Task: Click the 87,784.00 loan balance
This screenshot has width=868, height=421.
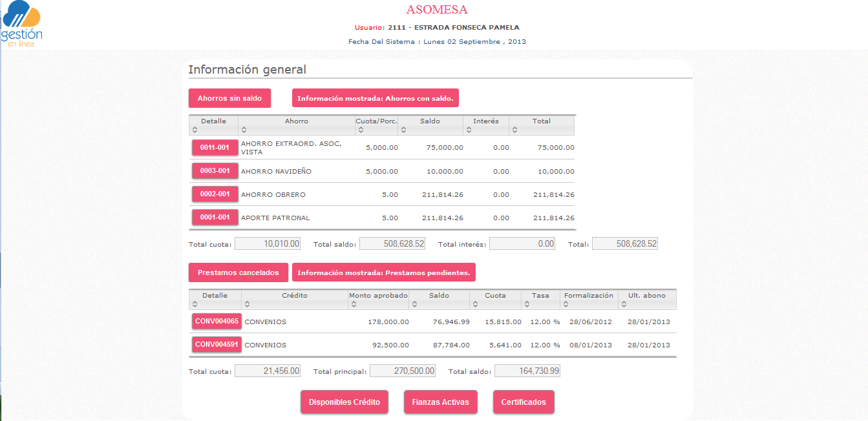Action: click(452, 345)
